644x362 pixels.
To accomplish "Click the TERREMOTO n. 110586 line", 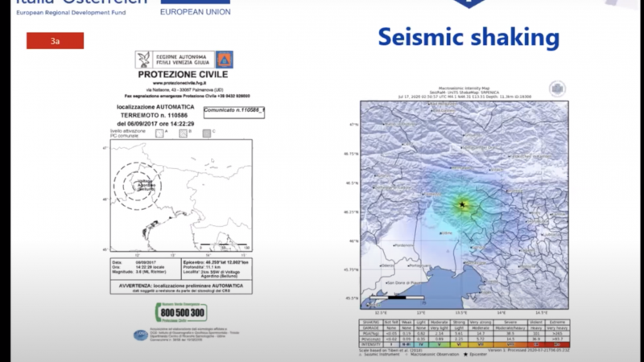I will coord(154,115).
